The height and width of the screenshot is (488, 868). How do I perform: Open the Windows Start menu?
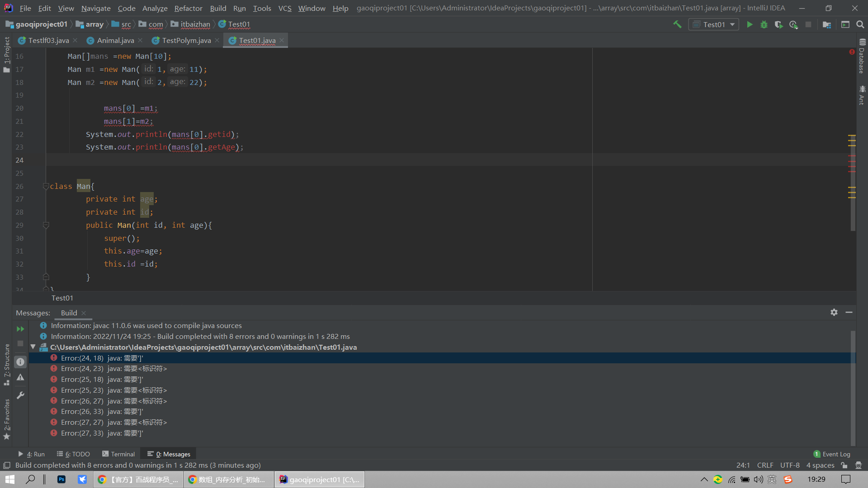point(9,479)
